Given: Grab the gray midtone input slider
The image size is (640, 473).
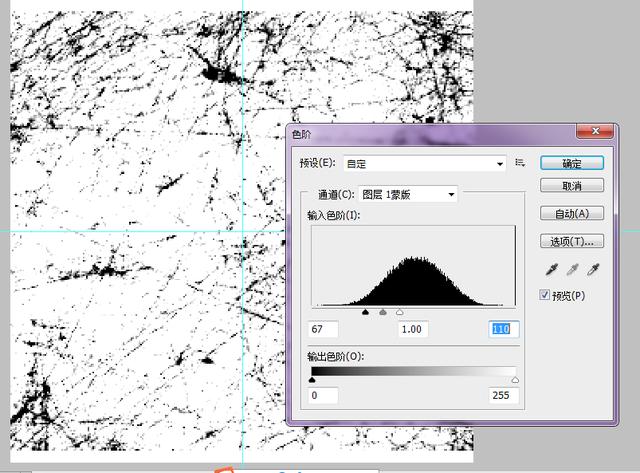Looking at the screenshot, I should [x=382, y=312].
